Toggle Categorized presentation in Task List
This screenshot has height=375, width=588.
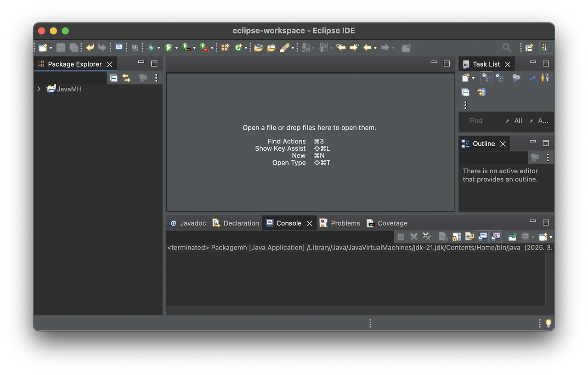[486, 78]
